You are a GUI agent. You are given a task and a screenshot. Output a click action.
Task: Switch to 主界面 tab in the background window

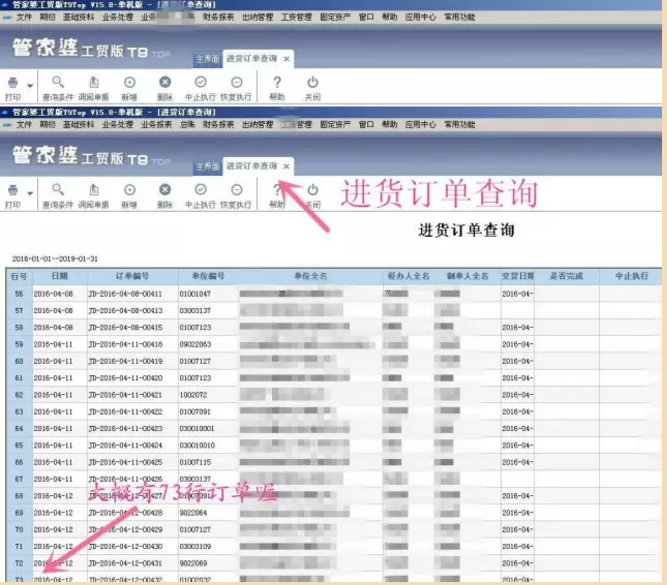point(207,59)
